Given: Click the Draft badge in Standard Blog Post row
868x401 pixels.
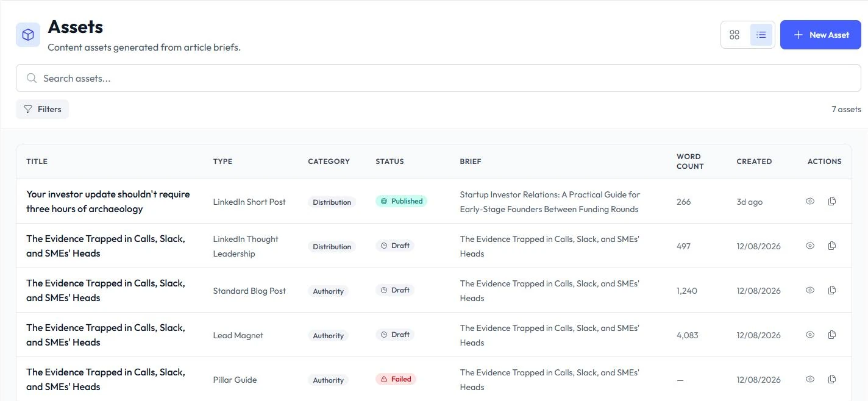Looking at the screenshot, I should [395, 290].
